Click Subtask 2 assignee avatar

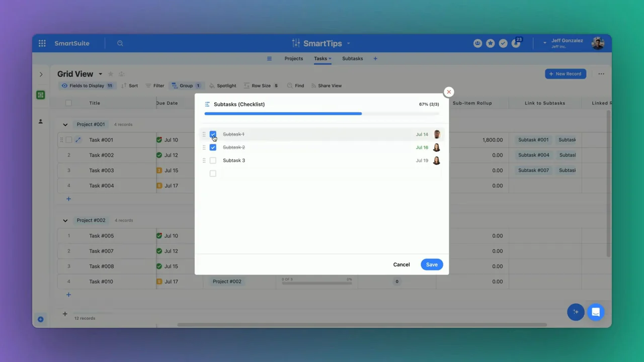pyautogui.click(x=437, y=147)
